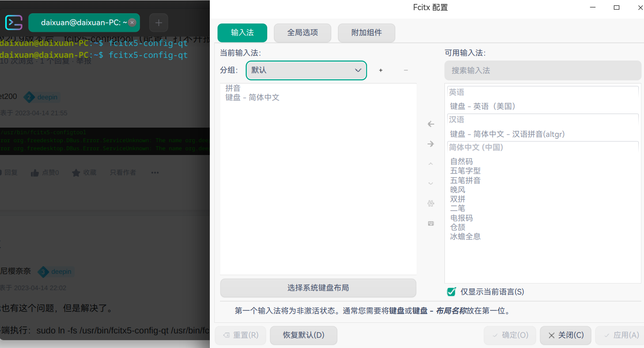Remove input method using right arrow
The image size is (644, 348).
(431, 144)
